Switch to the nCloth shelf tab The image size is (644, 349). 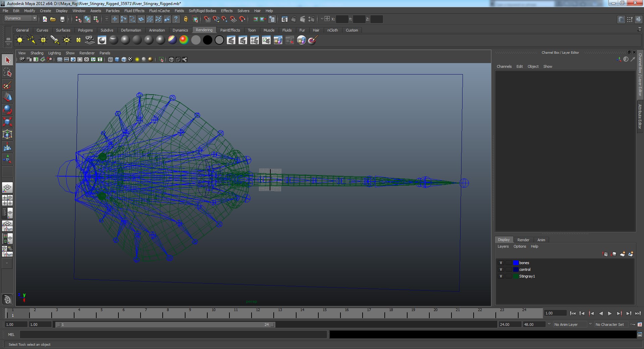click(332, 30)
